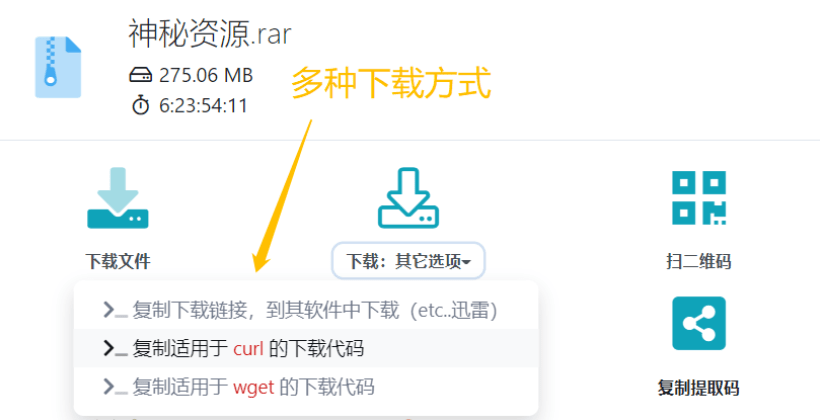This screenshot has width=820, height=420.
Task: Click the hard drive size icon
Action: [x=140, y=75]
